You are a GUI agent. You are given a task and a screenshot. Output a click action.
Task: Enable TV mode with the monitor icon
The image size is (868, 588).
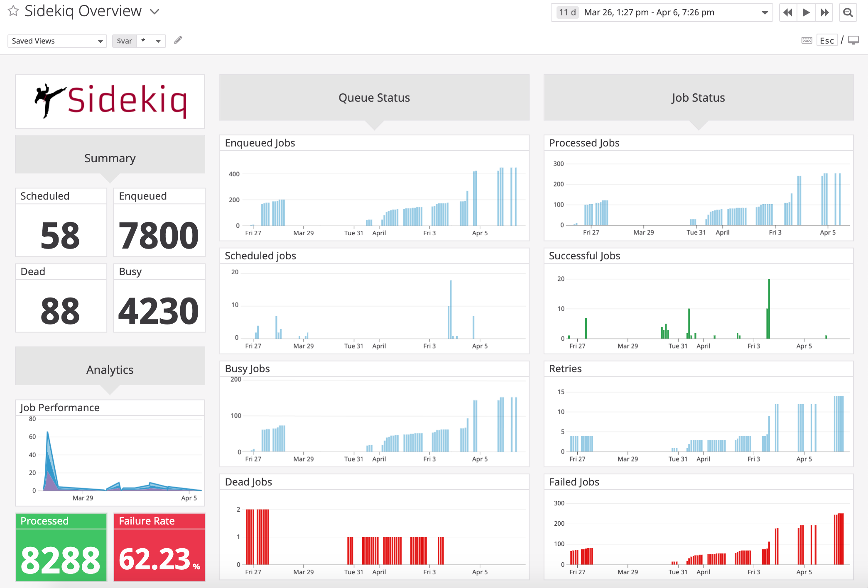coord(854,40)
